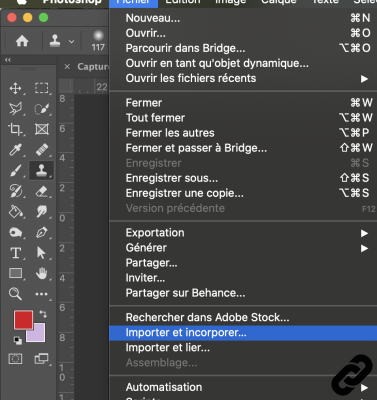
Task: Select the Sponge tool
Action: point(15,232)
